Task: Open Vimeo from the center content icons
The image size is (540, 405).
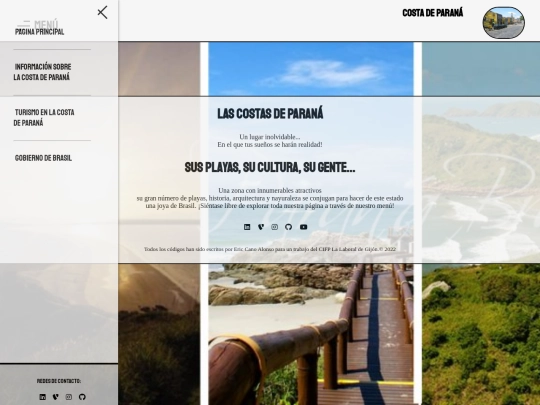Action: click(261, 227)
